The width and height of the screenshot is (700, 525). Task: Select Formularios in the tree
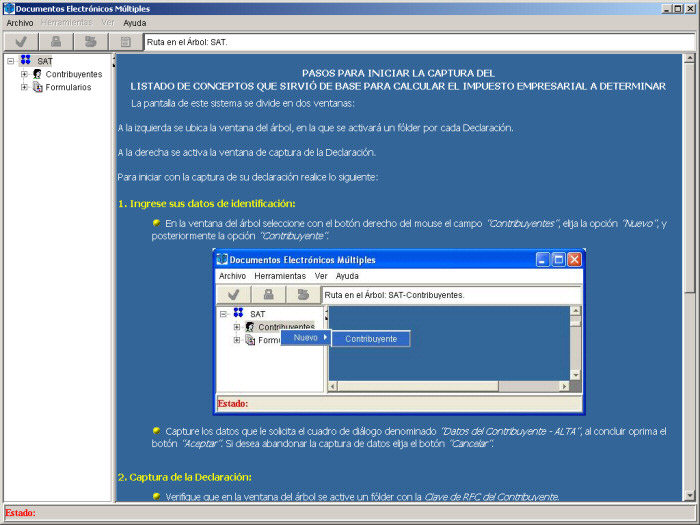[68, 87]
